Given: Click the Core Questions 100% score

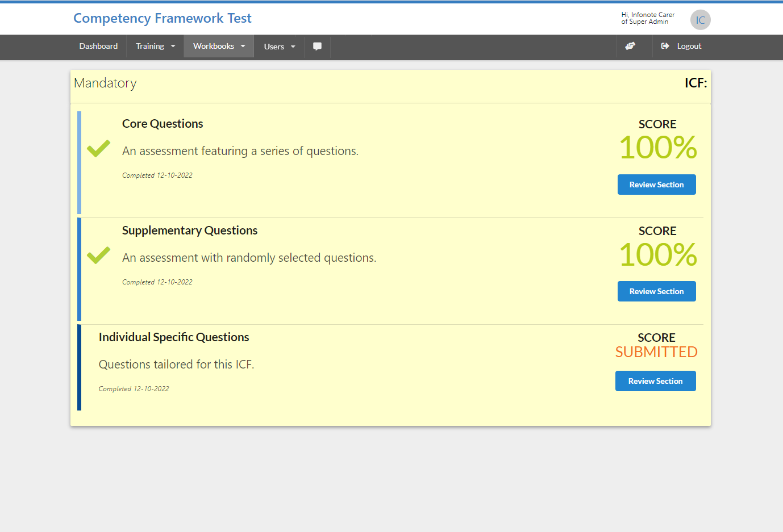Looking at the screenshot, I should [x=658, y=148].
